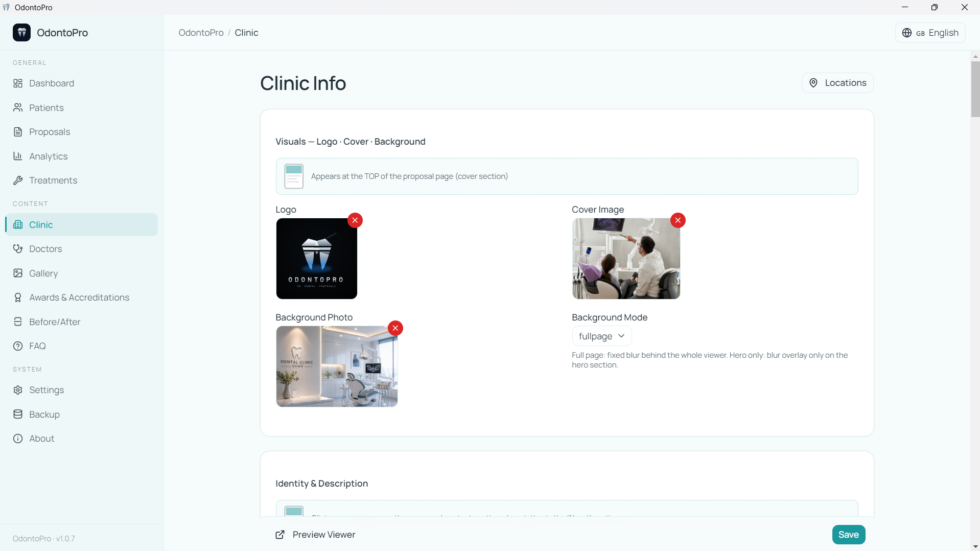980x551 pixels.
Task: Click the OdontoPro v1.0.7 version text
Action: [44, 539]
